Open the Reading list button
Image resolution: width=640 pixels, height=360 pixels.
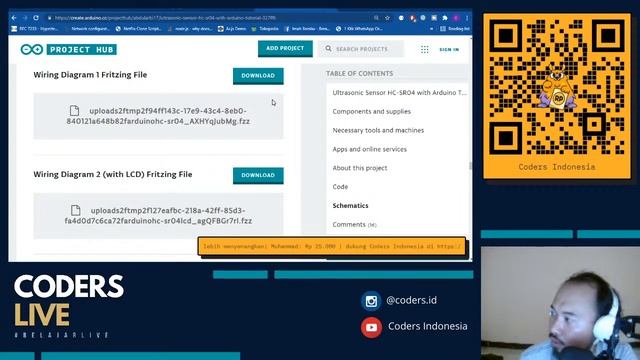(455, 29)
